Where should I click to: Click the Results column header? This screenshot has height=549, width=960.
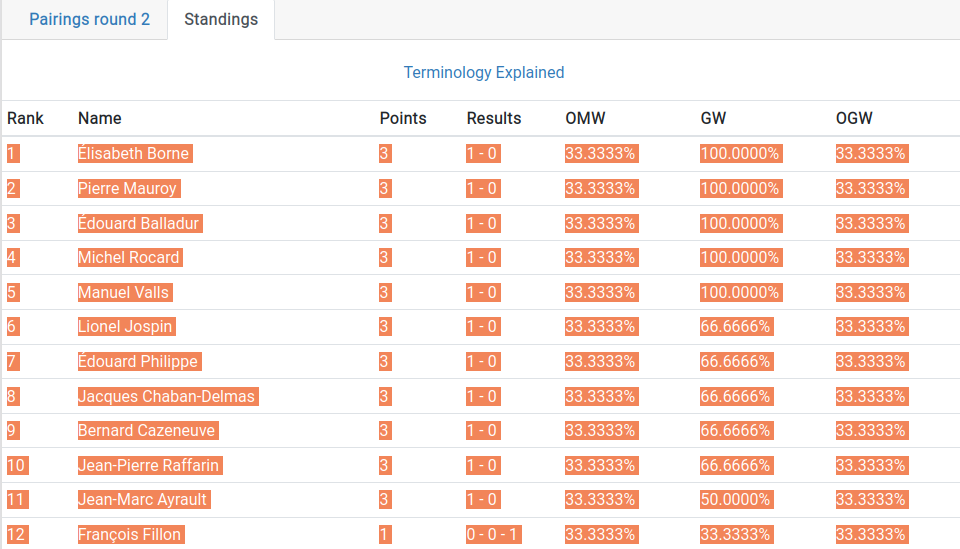click(494, 118)
